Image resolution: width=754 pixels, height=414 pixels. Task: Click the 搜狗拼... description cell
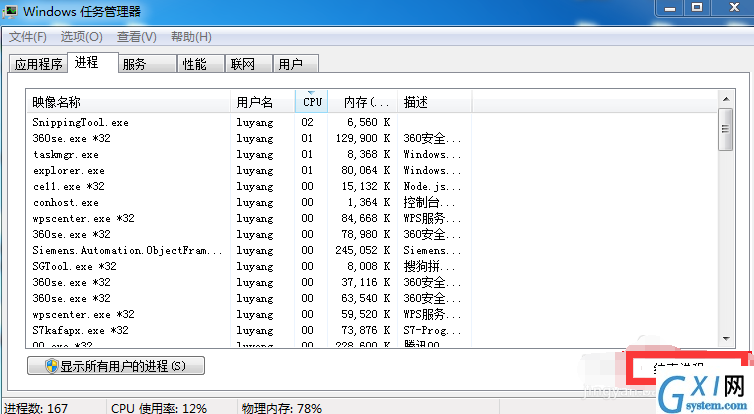click(429, 266)
